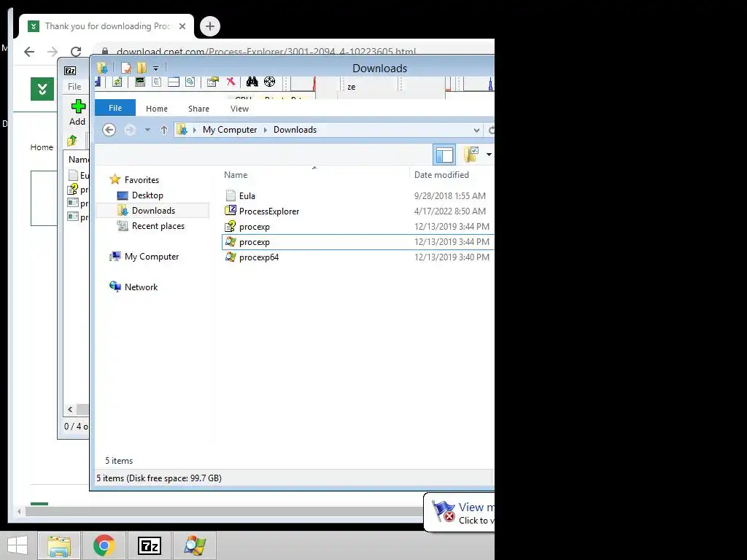Image resolution: width=747 pixels, height=560 pixels.
Task: Click the red X kill process icon
Action: [x=231, y=82]
